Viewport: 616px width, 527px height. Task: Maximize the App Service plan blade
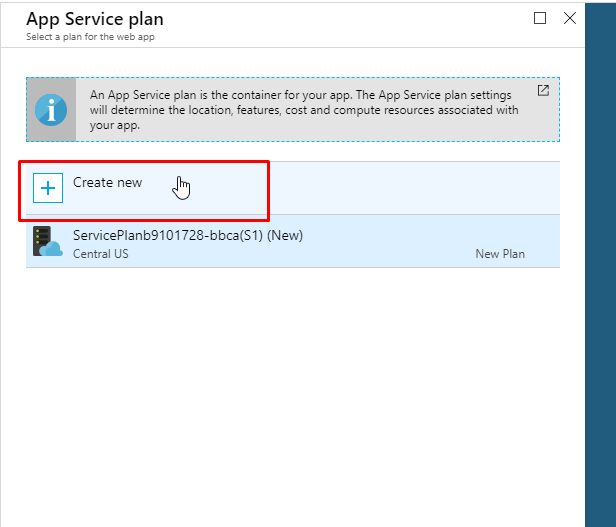point(540,18)
